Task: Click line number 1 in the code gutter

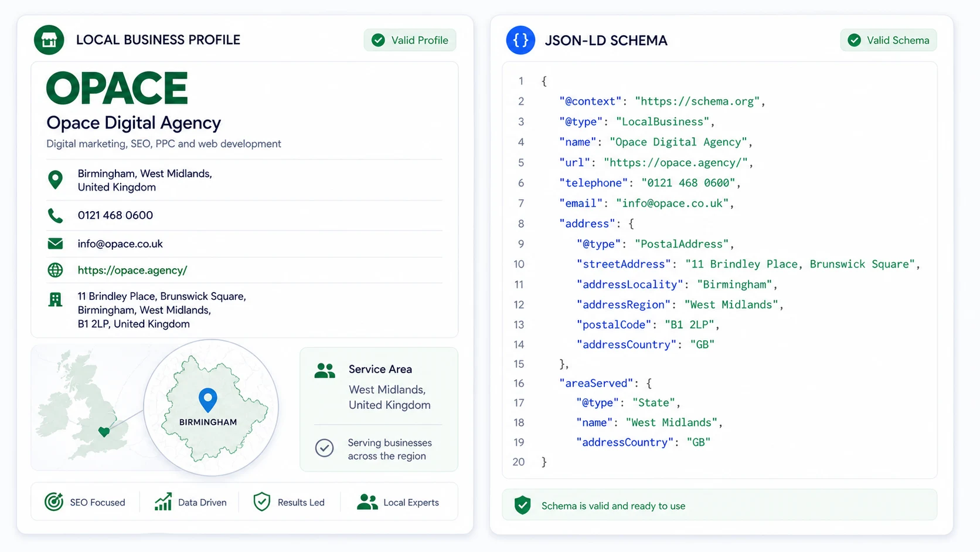Action: tap(521, 81)
